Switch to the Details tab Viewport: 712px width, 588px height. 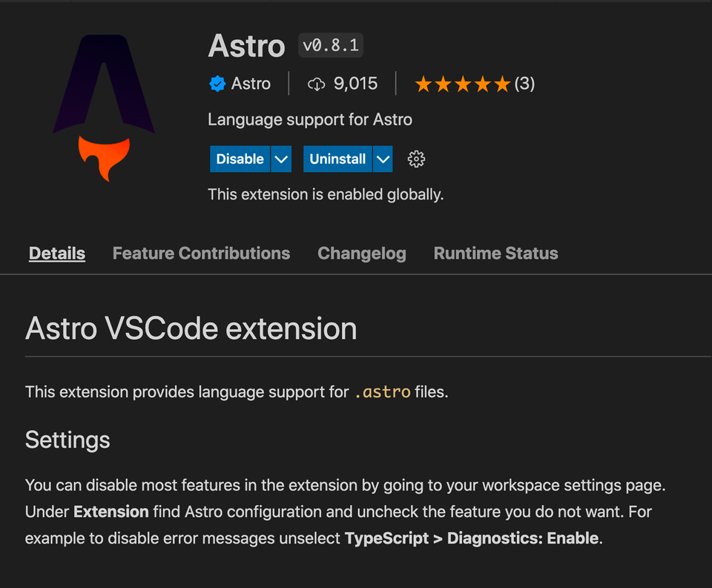[x=57, y=254]
